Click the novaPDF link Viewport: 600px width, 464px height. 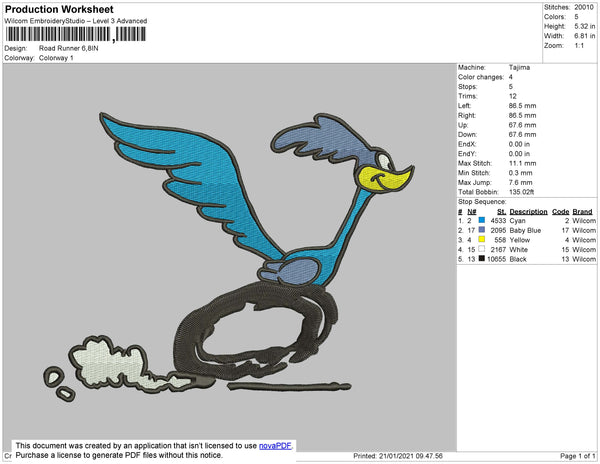[275, 446]
